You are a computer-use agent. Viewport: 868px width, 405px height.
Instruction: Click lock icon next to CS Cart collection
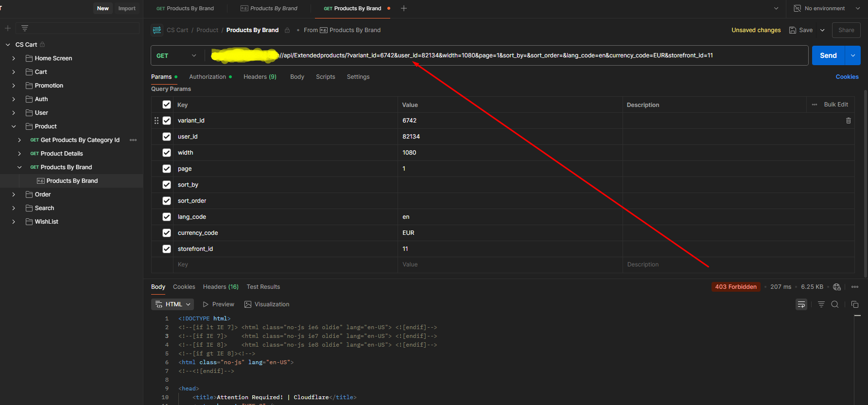tap(42, 44)
